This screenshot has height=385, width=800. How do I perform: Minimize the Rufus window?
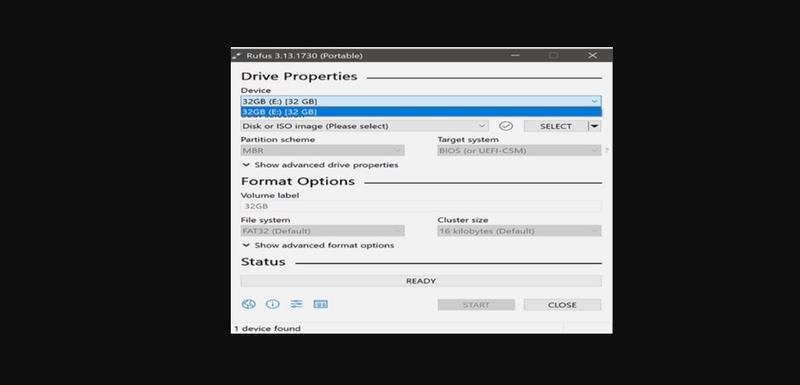[x=515, y=55]
